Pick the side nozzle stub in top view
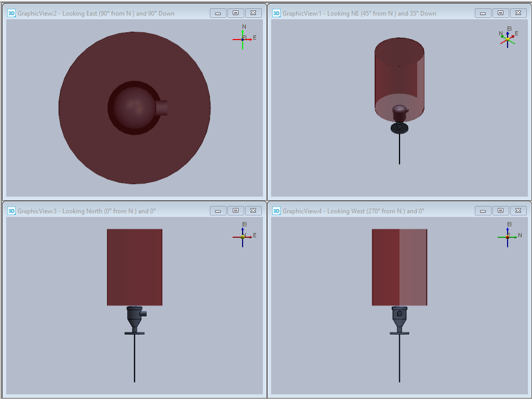Viewport: 532px width, 399px height. point(162,108)
